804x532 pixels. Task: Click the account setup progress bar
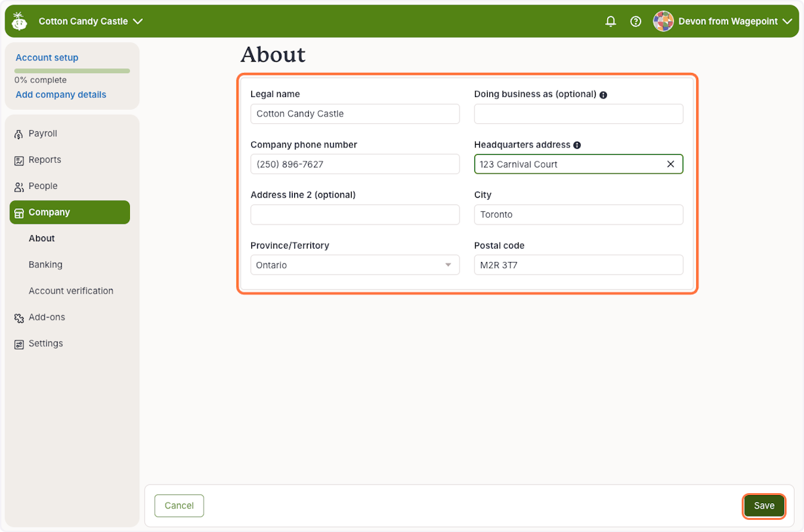tap(72, 70)
